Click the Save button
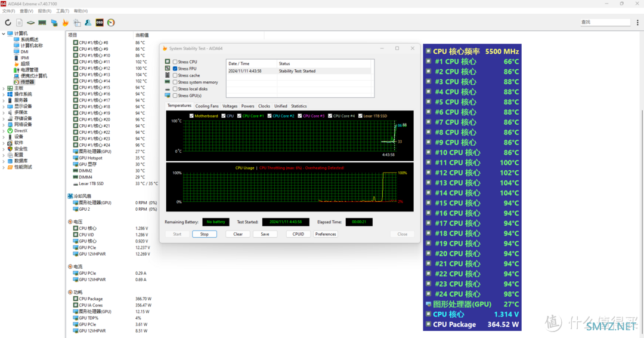This screenshot has height=338, width=644. tap(265, 234)
